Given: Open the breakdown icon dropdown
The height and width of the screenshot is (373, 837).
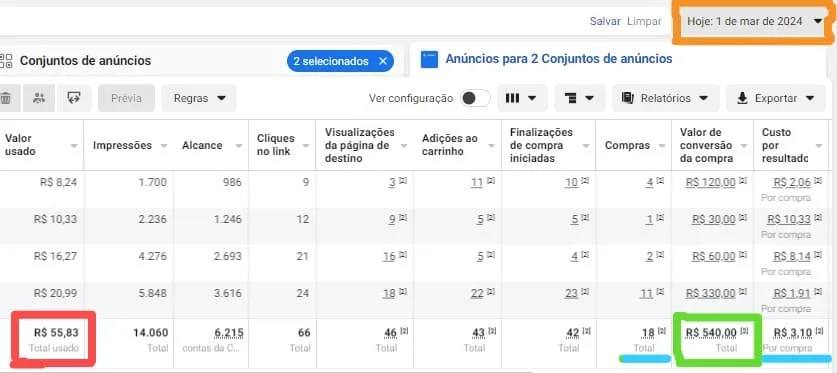Looking at the screenshot, I should (x=580, y=98).
